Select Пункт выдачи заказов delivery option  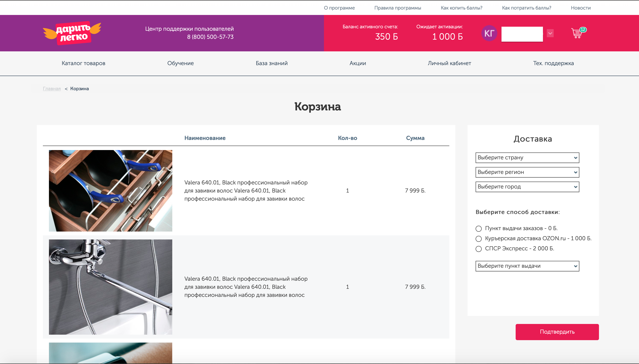pyautogui.click(x=478, y=229)
